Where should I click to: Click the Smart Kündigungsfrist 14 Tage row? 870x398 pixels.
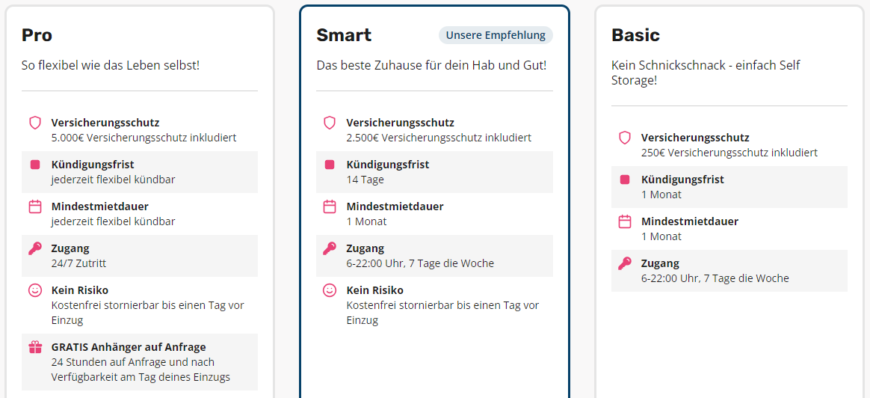click(x=434, y=172)
